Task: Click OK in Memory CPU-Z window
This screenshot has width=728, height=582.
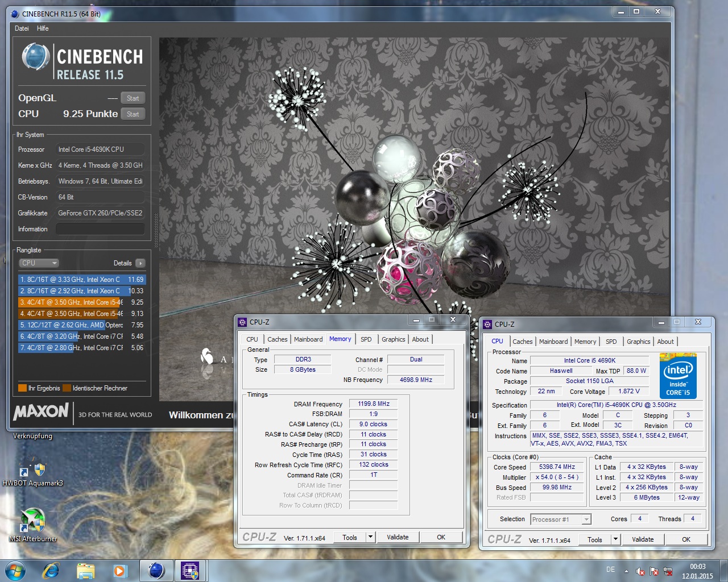Action: tap(441, 537)
